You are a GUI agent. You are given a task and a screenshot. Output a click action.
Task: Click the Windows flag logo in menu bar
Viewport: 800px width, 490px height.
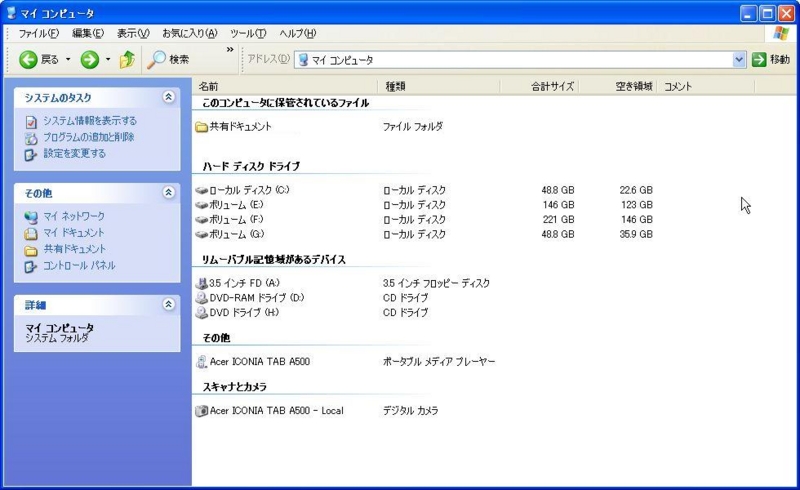tap(781, 34)
